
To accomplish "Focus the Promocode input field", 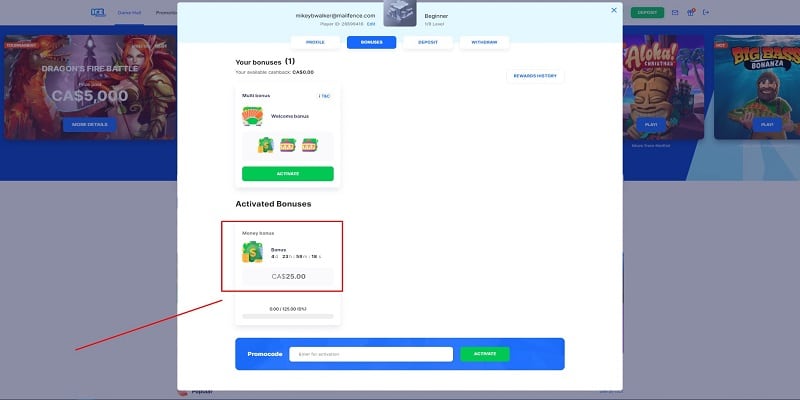I will click(370, 354).
